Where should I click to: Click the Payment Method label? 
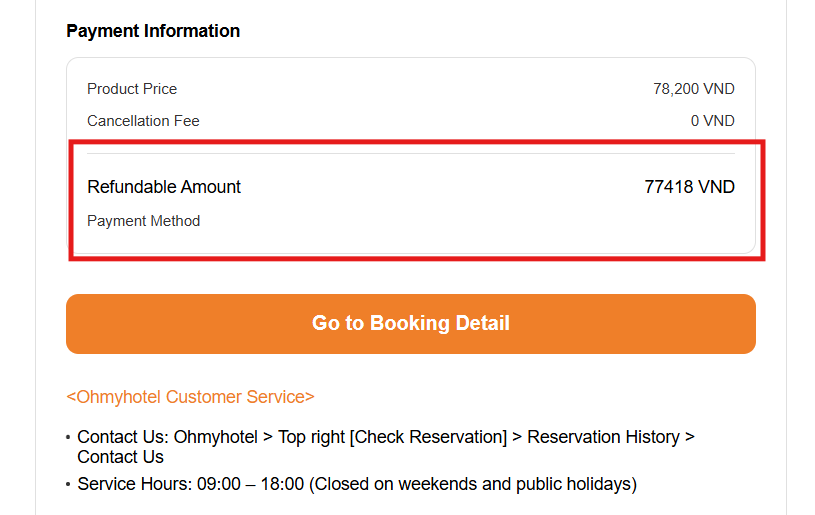(143, 221)
